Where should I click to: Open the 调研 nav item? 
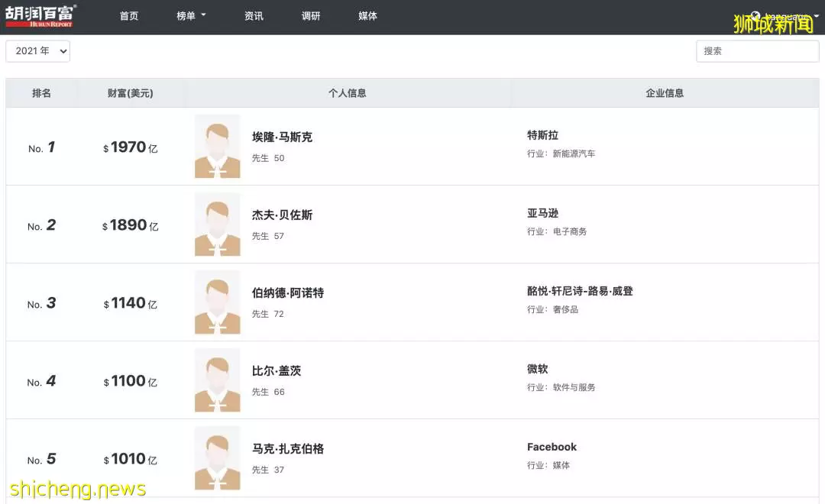coord(311,16)
